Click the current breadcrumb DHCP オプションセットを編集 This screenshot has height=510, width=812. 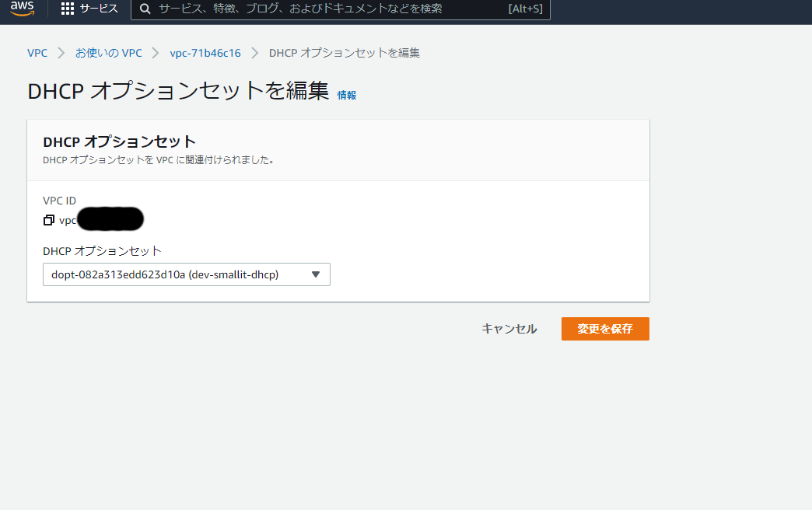coord(345,53)
